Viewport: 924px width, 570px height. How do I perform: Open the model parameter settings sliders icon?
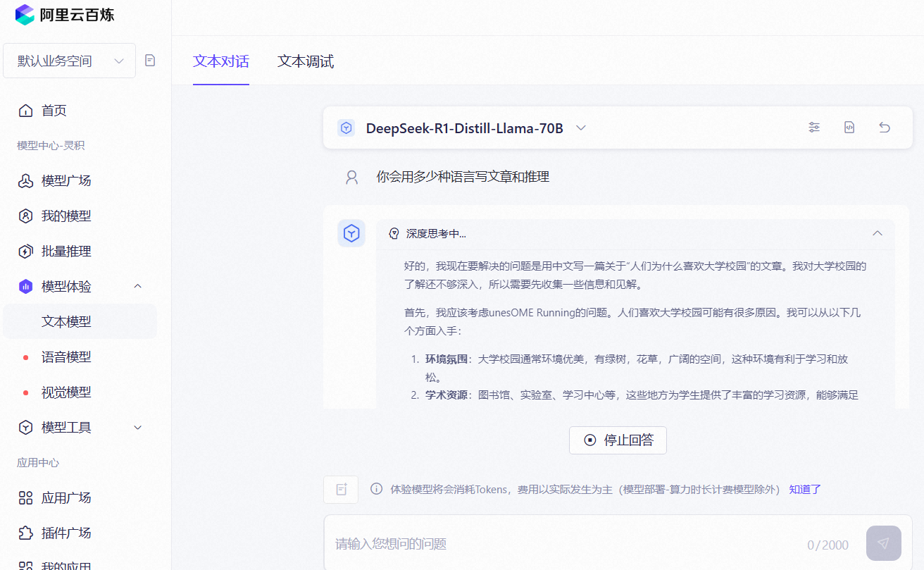(x=814, y=128)
